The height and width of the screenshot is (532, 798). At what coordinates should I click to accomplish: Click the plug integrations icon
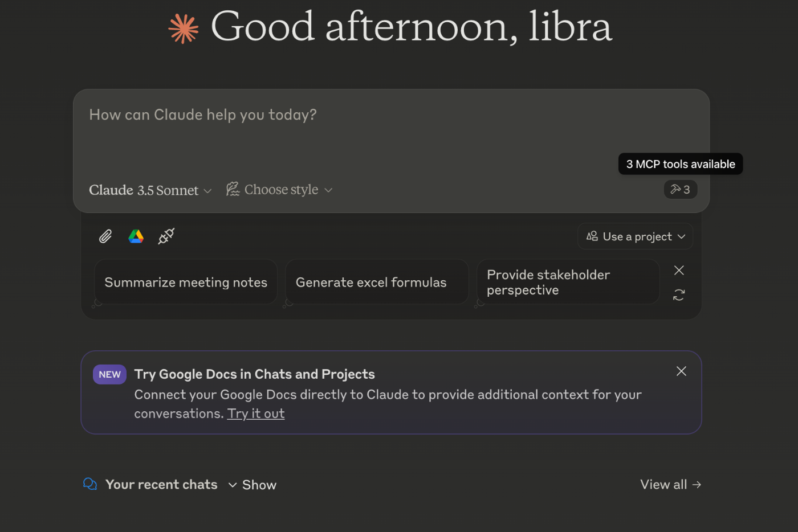[x=166, y=236]
